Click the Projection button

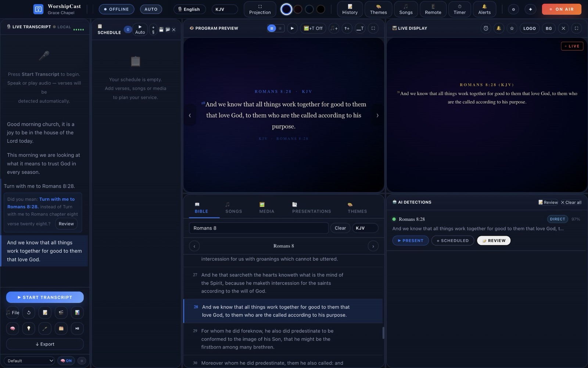coord(260,9)
